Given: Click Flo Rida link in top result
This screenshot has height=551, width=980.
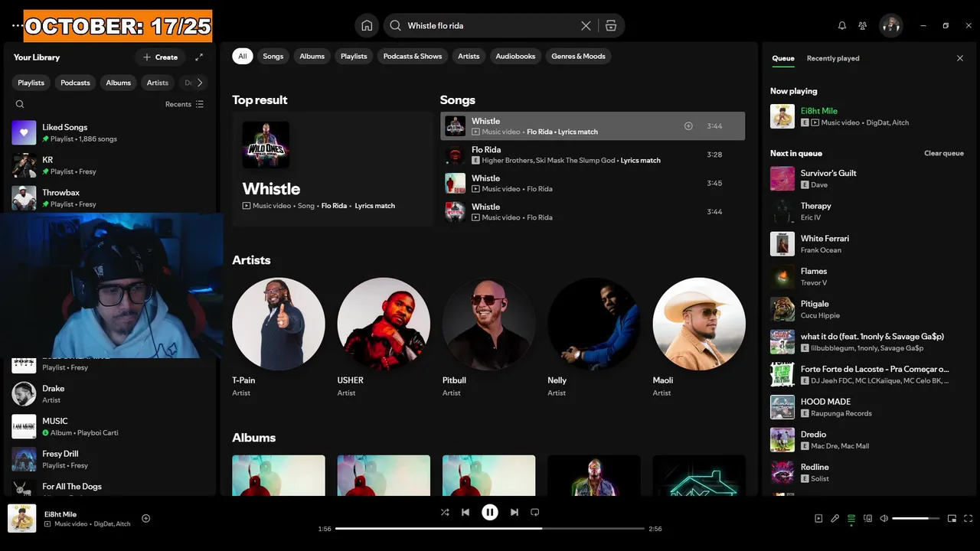Looking at the screenshot, I should pyautogui.click(x=334, y=206).
